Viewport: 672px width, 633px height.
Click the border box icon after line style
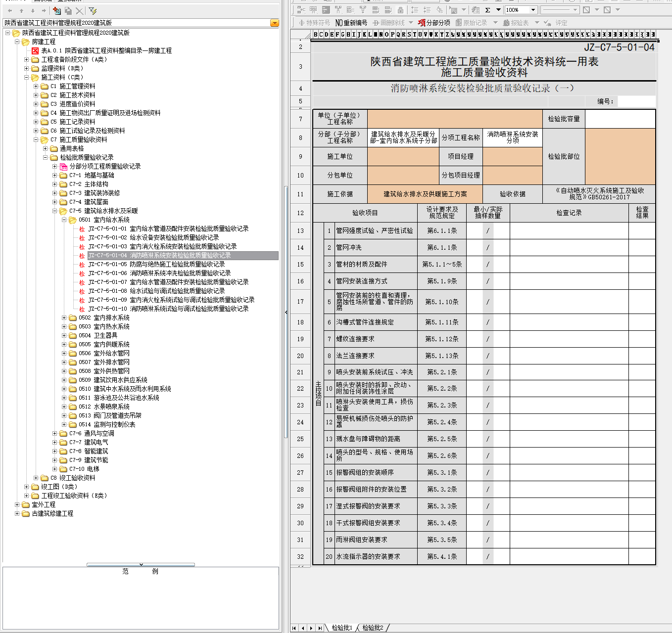(586, 10)
